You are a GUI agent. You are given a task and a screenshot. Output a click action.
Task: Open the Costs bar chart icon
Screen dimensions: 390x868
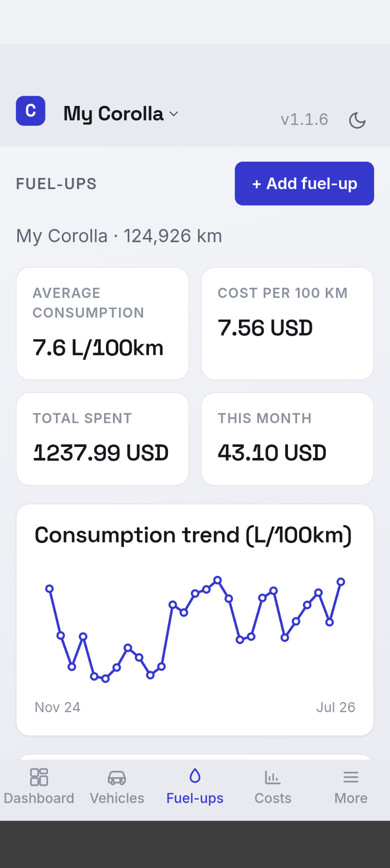[x=273, y=778]
